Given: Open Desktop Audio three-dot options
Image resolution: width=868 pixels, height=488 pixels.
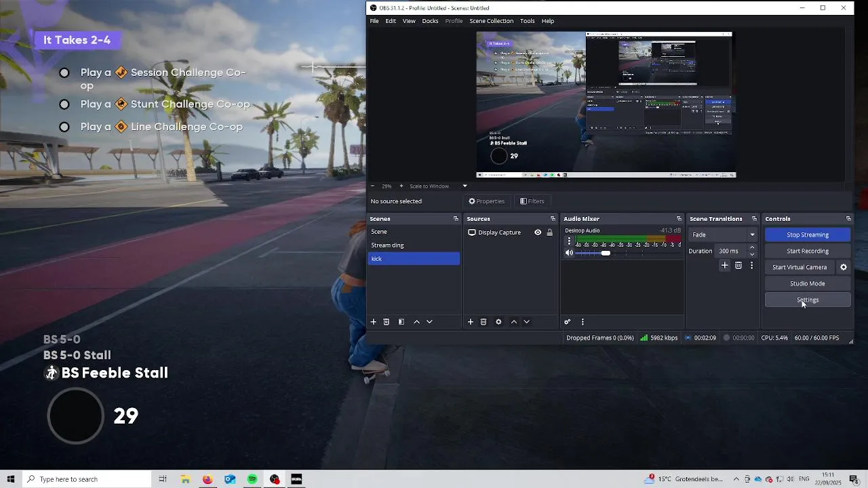Looking at the screenshot, I should tap(569, 241).
